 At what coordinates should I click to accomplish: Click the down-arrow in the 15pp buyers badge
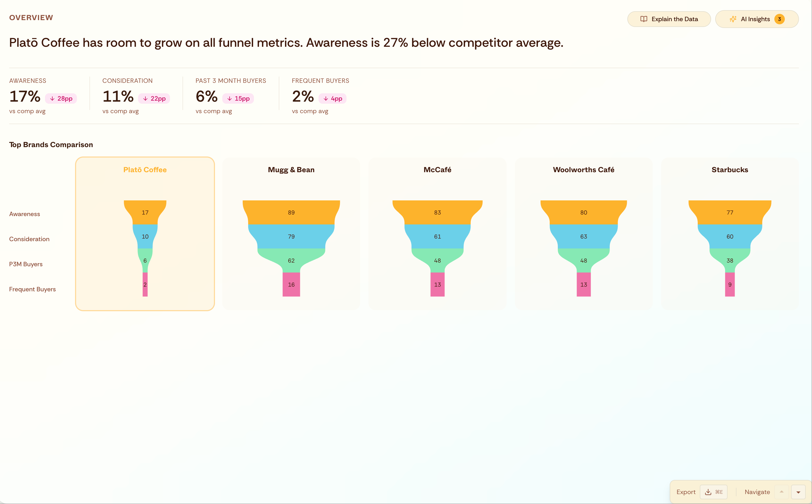coord(230,98)
